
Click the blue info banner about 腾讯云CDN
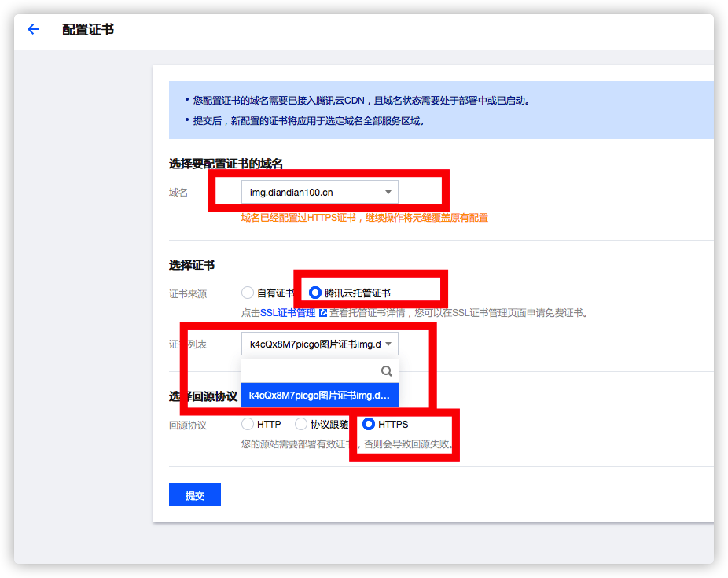(440, 111)
